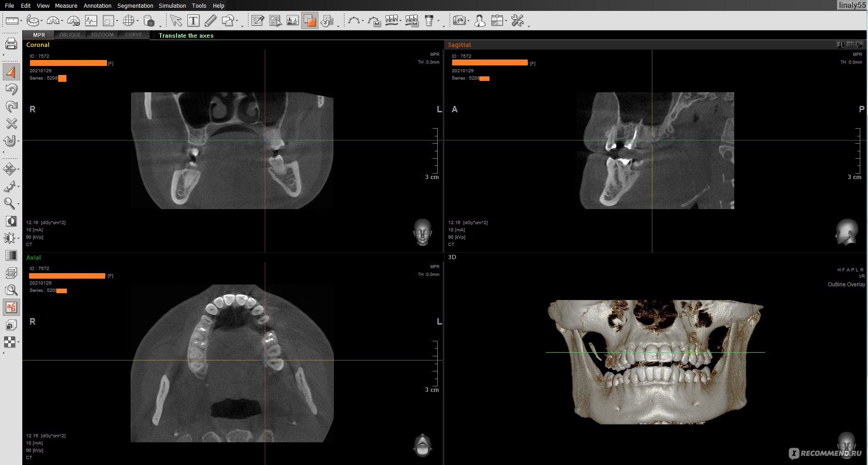Toggle the abc text overlay button
Image resolution: width=868 pixels, height=465 pixels.
click(x=11, y=307)
